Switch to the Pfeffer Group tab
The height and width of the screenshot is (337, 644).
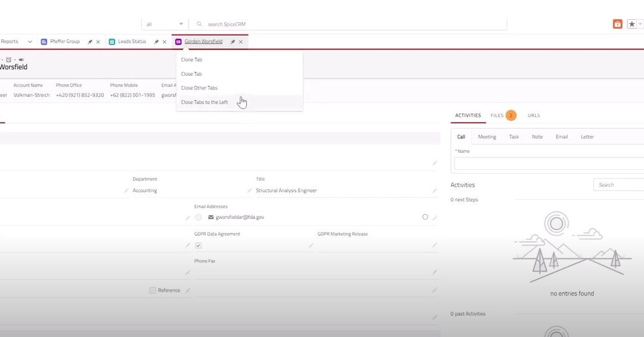65,42
